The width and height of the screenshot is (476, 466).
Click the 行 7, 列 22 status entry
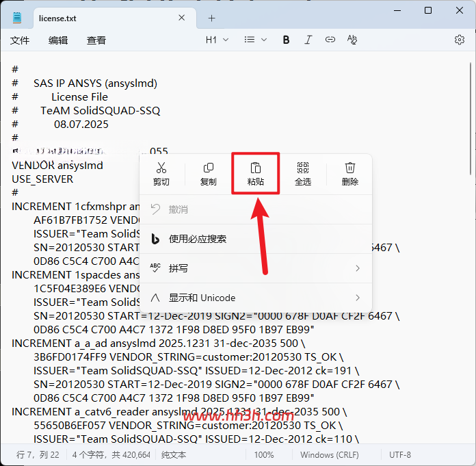coord(38,455)
